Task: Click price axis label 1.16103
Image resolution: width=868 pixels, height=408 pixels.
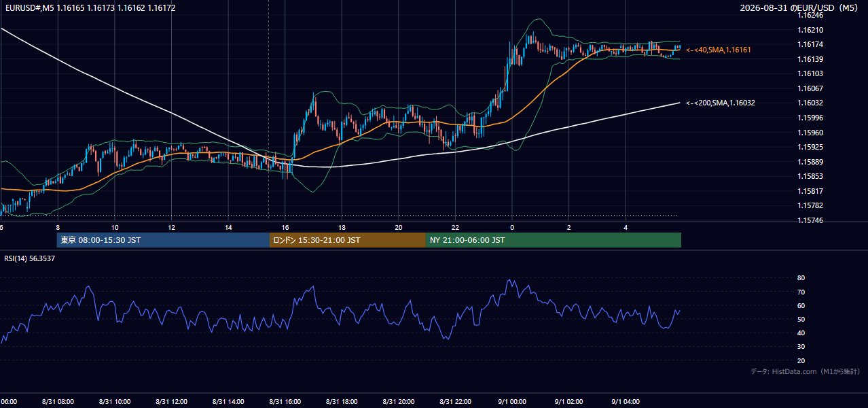Action: click(x=810, y=73)
